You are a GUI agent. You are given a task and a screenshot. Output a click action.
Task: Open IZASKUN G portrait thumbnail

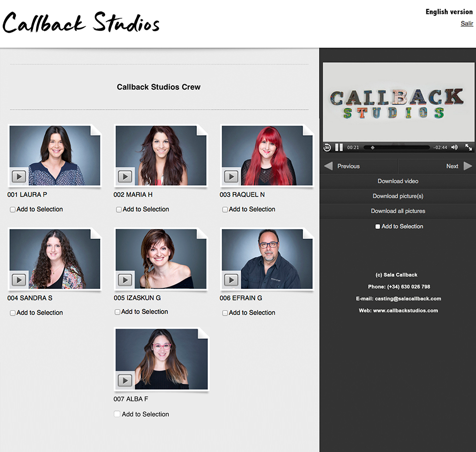point(161,259)
